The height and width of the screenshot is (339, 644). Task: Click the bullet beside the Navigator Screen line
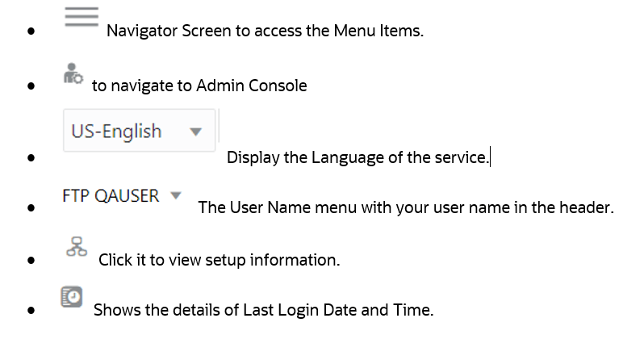coord(30,34)
